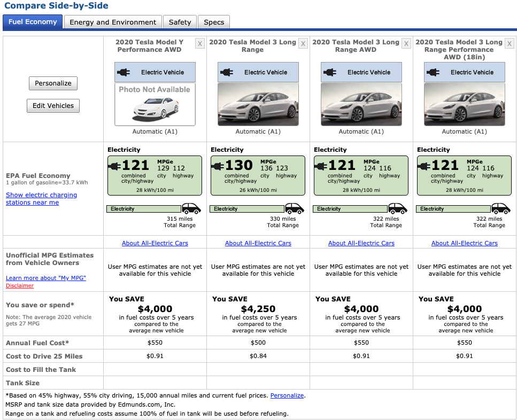Remove the 130 MPGe Model 3 Long Range column
The height and width of the screenshot is (420, 517).
[303, 43]
